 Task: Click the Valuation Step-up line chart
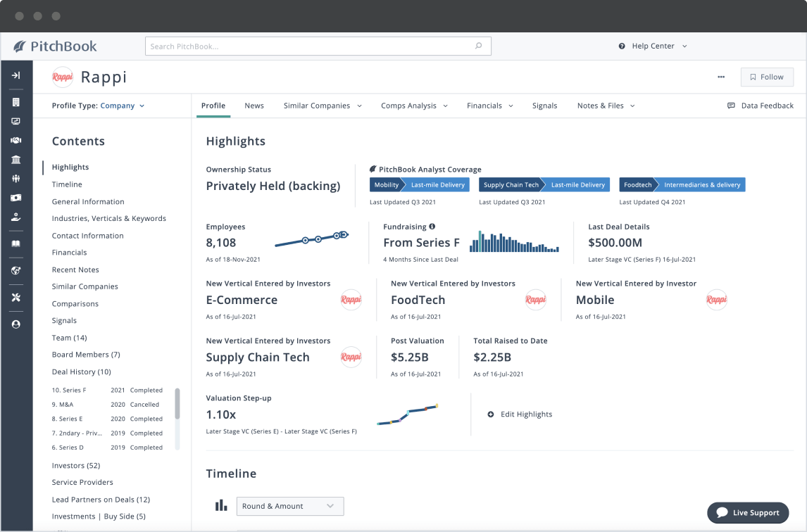pyautogui.click(x=407, y=414)
